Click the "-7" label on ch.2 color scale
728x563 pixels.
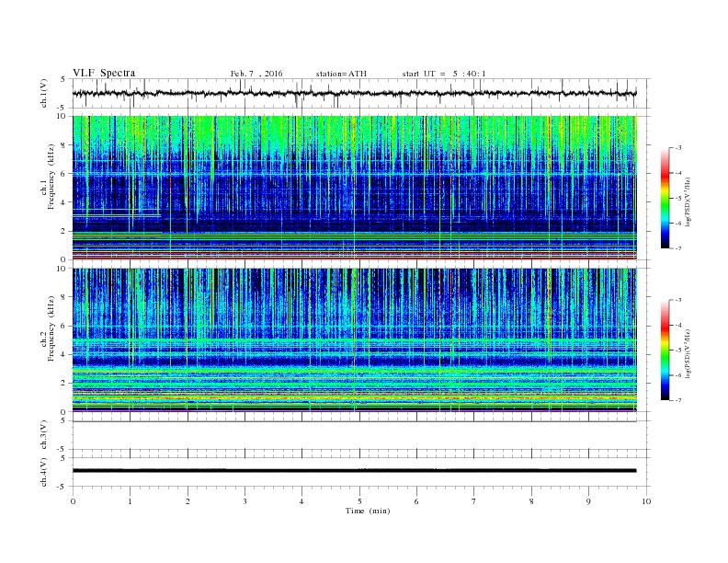[678, 400]
